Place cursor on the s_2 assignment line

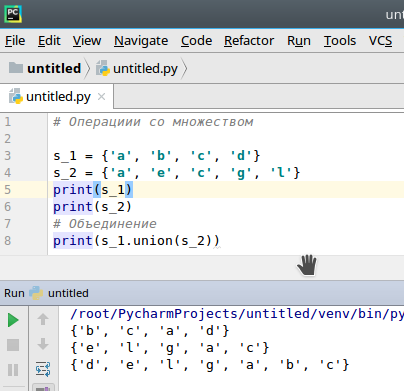[177, 173]
